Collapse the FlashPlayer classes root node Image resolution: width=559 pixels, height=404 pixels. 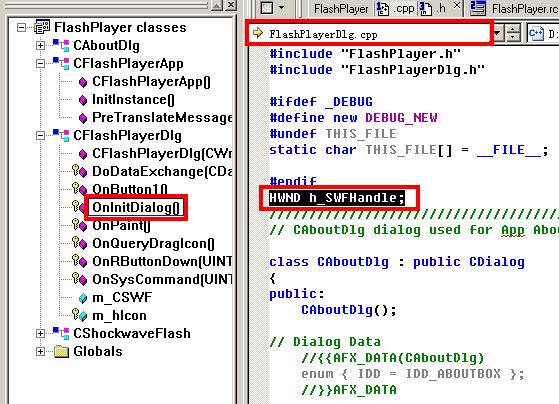(x=22, y=27)
